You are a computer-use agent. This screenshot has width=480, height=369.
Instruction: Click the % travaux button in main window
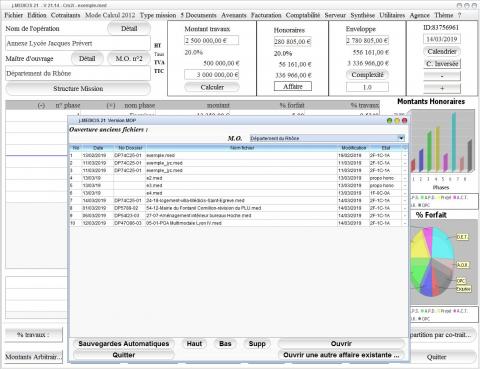click(x=33, y=335)
